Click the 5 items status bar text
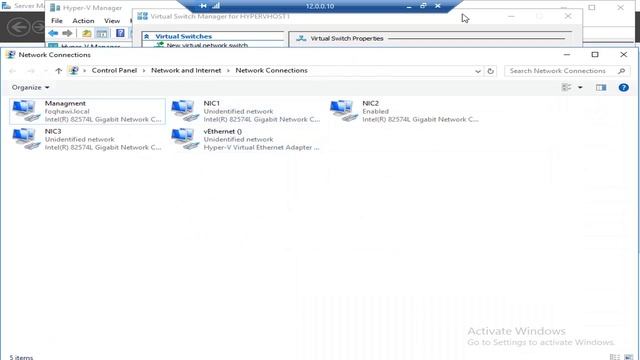The width and height of the screenshot is (640, 360). coord(21,357)
